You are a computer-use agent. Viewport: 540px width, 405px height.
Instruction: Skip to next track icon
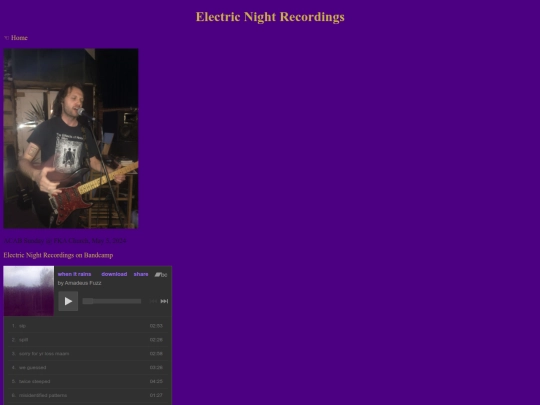(x=164, y=301)
